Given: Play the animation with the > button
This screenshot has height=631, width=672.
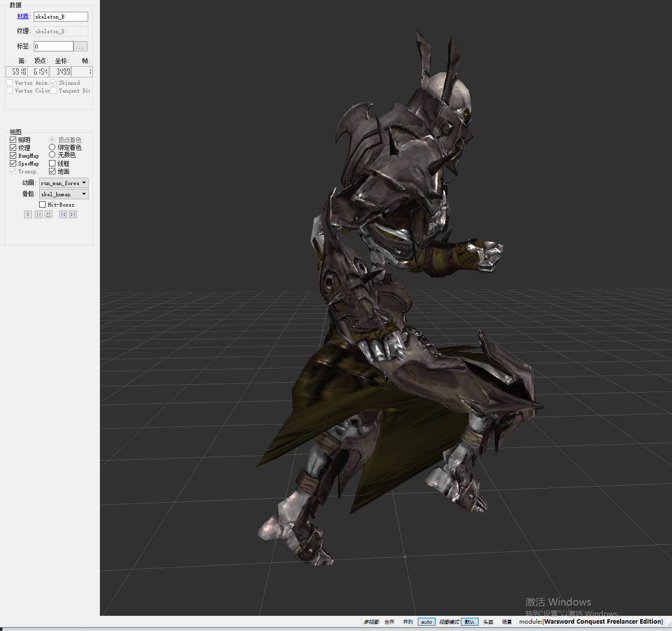Looking at the screenshot, I should point(28,214).
